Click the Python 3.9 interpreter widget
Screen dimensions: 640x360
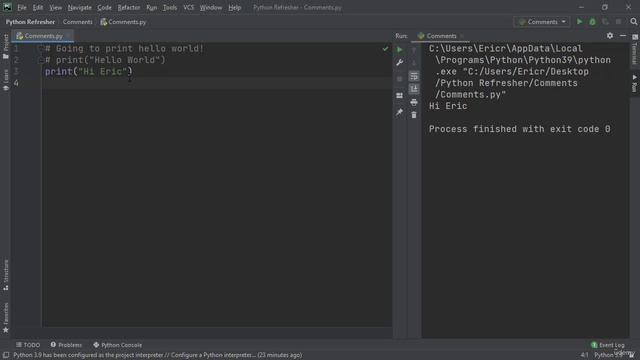608,355
